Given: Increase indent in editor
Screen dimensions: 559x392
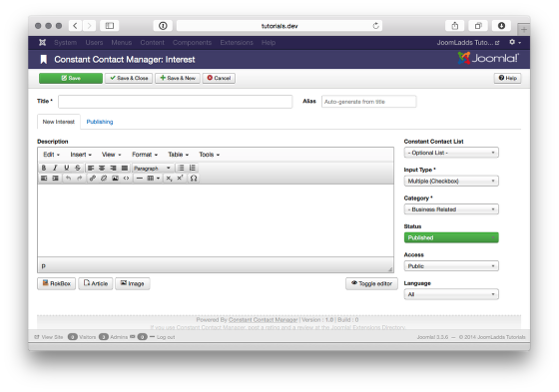Looking at the screenshot, I should pyautogui.click(x=55, y=178).
